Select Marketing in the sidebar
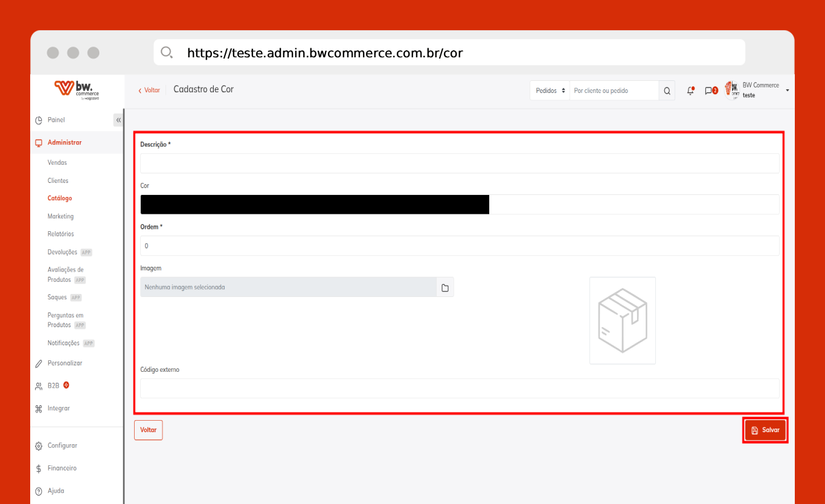825x504 pixels. click(60, 216)
